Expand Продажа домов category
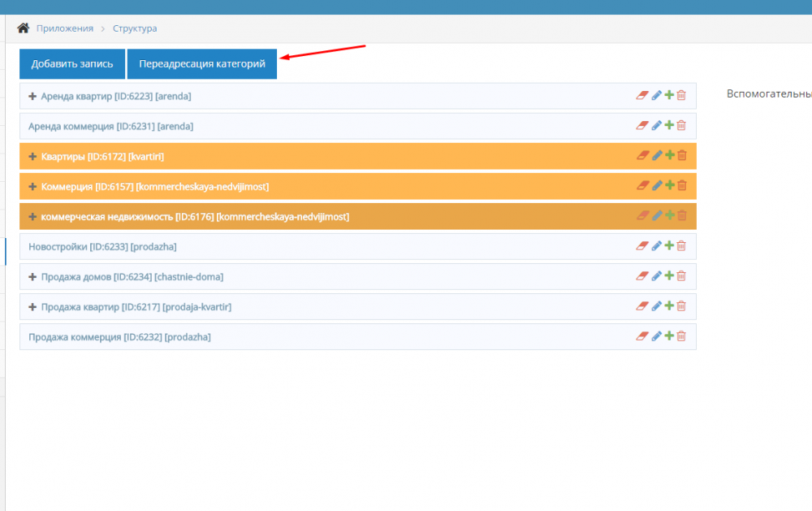The width and height of the screenshot is (812, 511). [x=32, y=277]
